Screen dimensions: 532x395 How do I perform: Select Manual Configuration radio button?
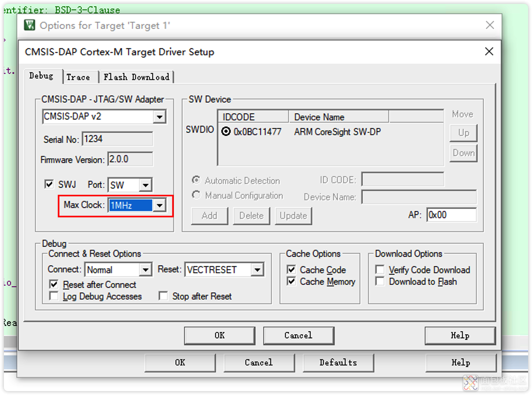[196, 195]
